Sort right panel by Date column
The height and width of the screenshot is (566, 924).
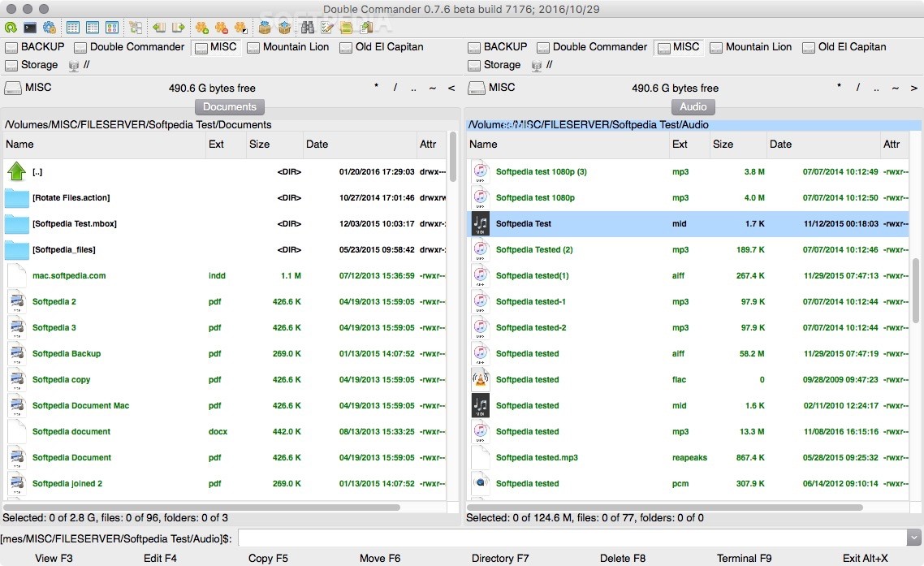point(823,145)
